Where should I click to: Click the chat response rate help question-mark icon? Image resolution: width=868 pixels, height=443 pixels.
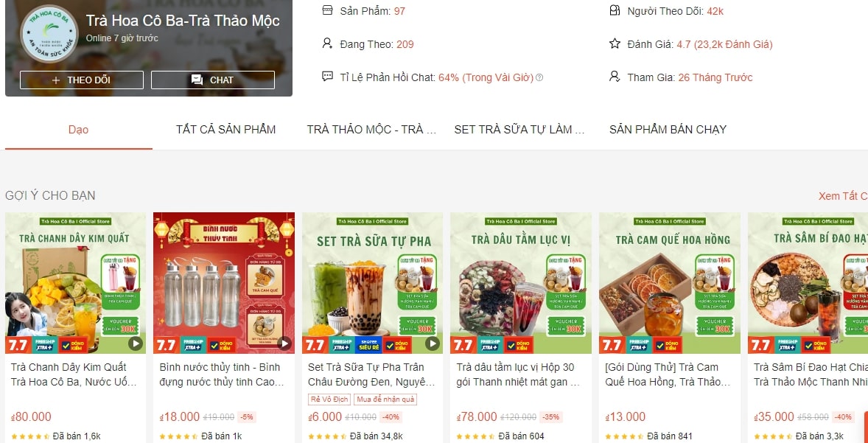coord(539,77)
